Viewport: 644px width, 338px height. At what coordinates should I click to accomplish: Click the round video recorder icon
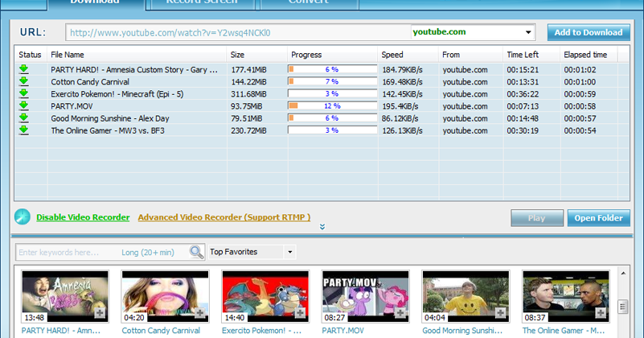tap(23, 216)
